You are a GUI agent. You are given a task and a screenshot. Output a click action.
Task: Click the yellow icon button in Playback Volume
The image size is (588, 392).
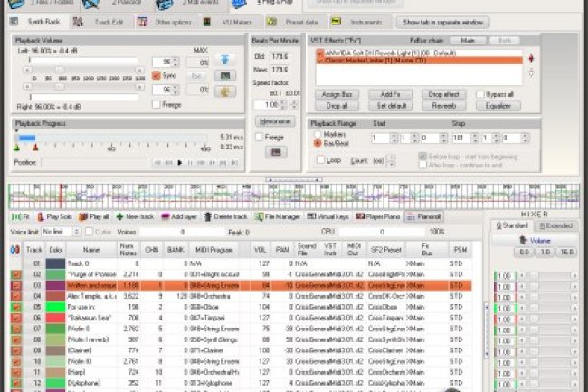tap(225, 91)
